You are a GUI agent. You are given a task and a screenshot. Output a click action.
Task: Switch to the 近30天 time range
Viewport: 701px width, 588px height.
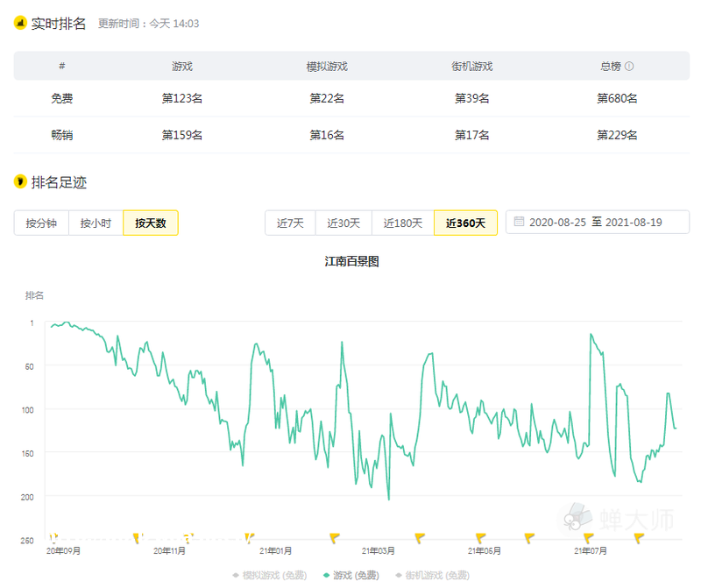click(x=343, y=223)
